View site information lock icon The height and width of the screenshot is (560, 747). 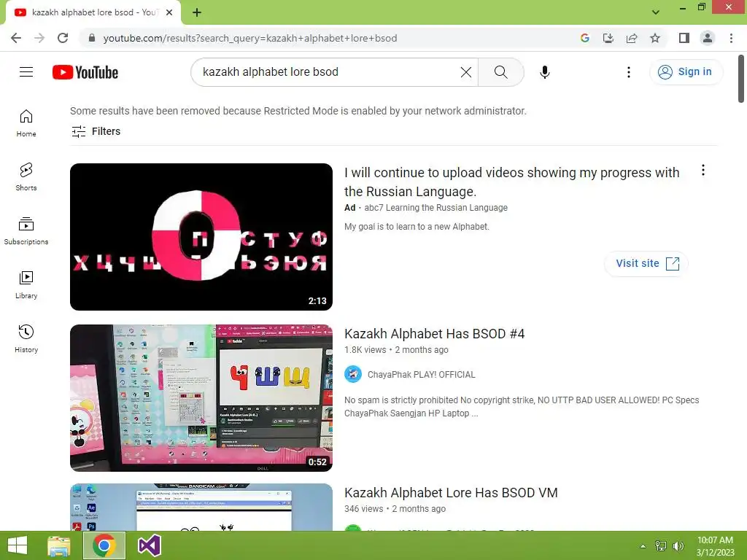tap(92, 38)
